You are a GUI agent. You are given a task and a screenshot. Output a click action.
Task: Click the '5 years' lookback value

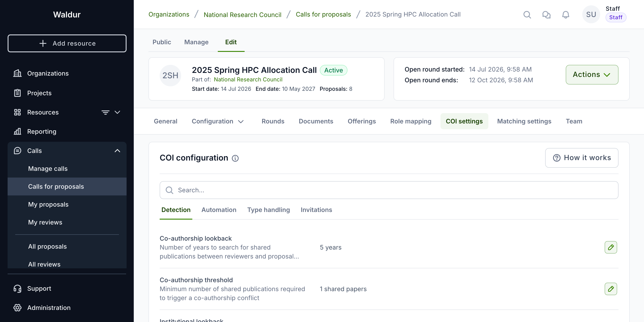click(x=330, y=247)
